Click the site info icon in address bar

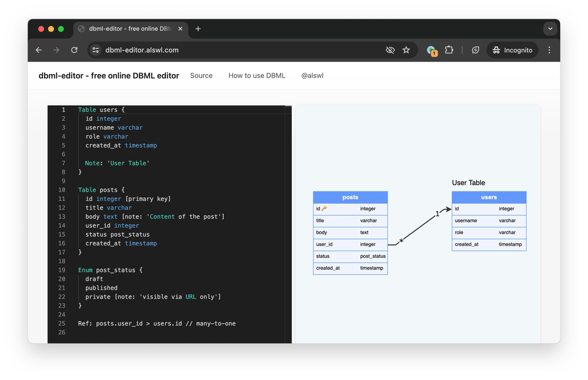[95, 50]
